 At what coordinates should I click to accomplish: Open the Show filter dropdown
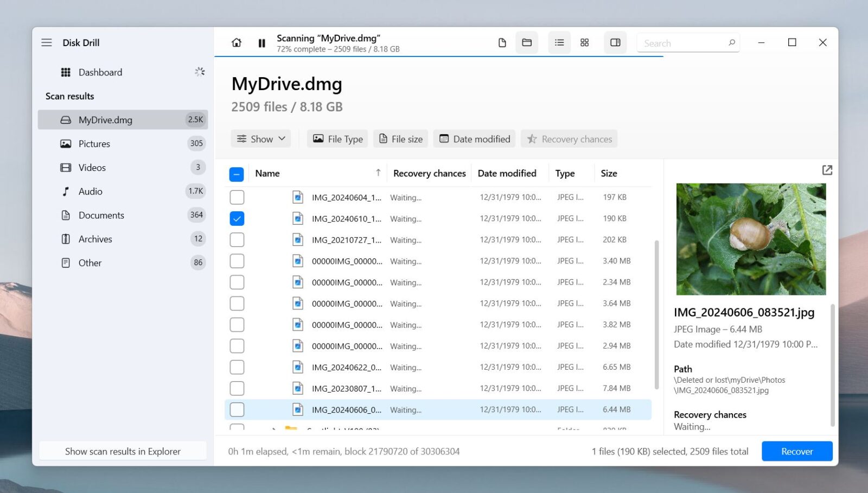(x=261, y=138)
